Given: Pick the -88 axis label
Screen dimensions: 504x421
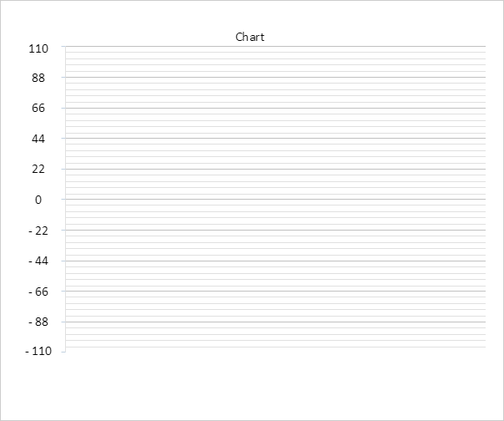Looking at the screenshot, I should (38, 322).
